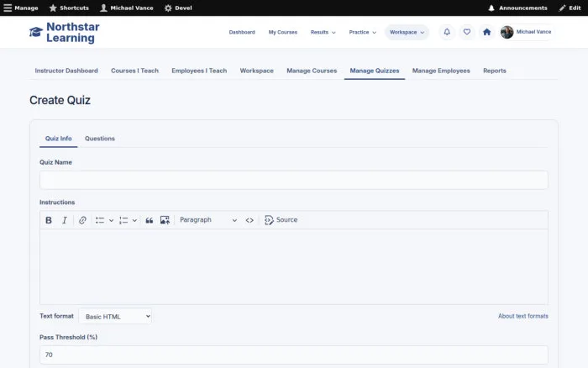
Task: Select the Quiz Info tab
Action: tap(59, 139)
